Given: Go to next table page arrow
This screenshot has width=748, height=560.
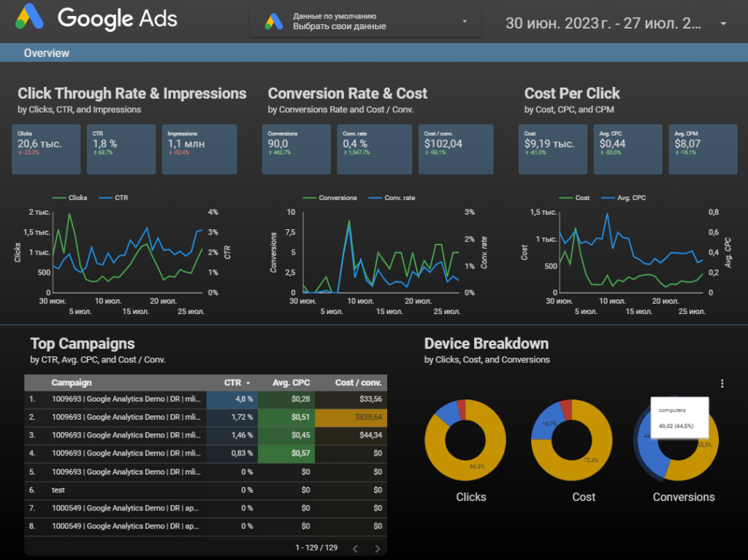Looking at the screenshot, I should (x=378, y=548).
